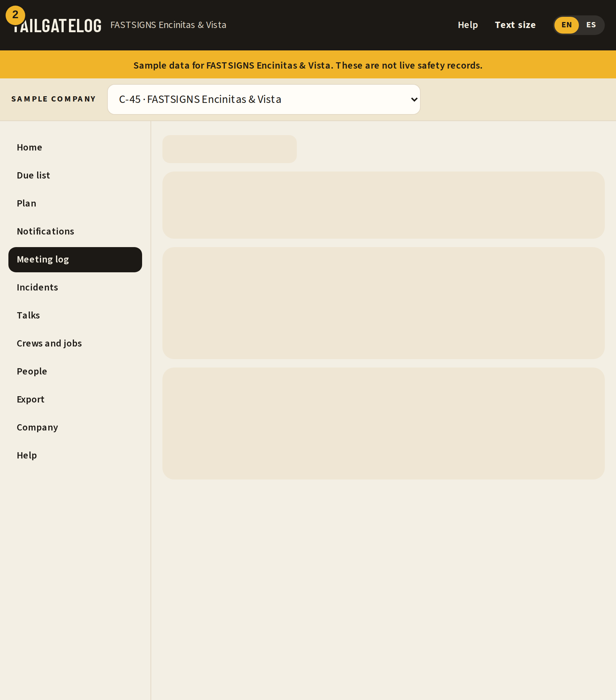
Task: Open the Plan page
Action: [x=75, y=203]
